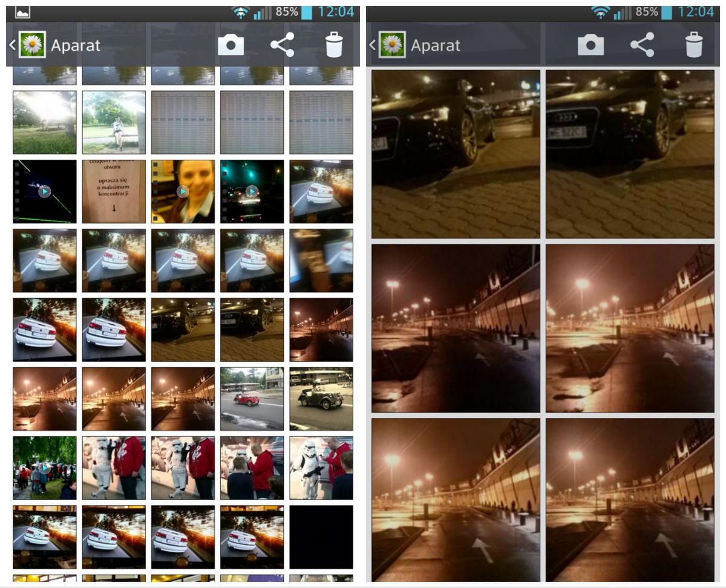
Task: Play the video of crowd under trees
Action: tap(45, 468)
